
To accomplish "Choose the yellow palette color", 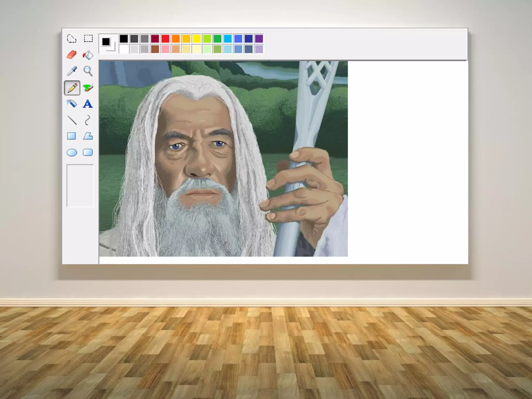I will click(196, 39).
